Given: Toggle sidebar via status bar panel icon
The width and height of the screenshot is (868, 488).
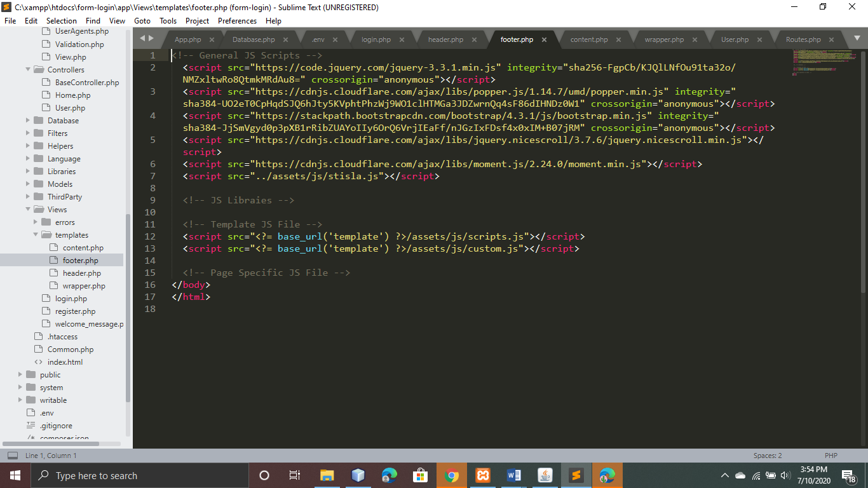Looking at the screenshot, I should point(12,456).
